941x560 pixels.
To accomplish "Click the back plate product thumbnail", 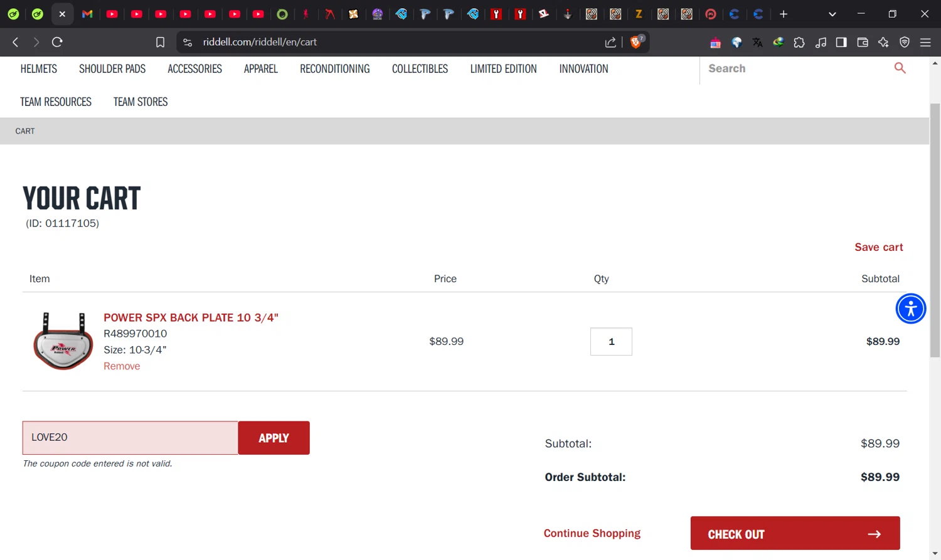I will pos(63,341).
